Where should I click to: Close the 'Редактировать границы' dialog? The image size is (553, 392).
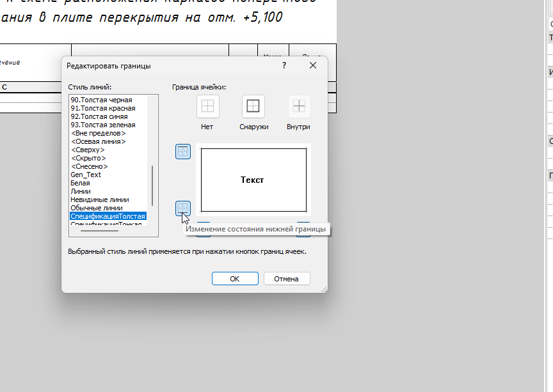coord(313,66)
